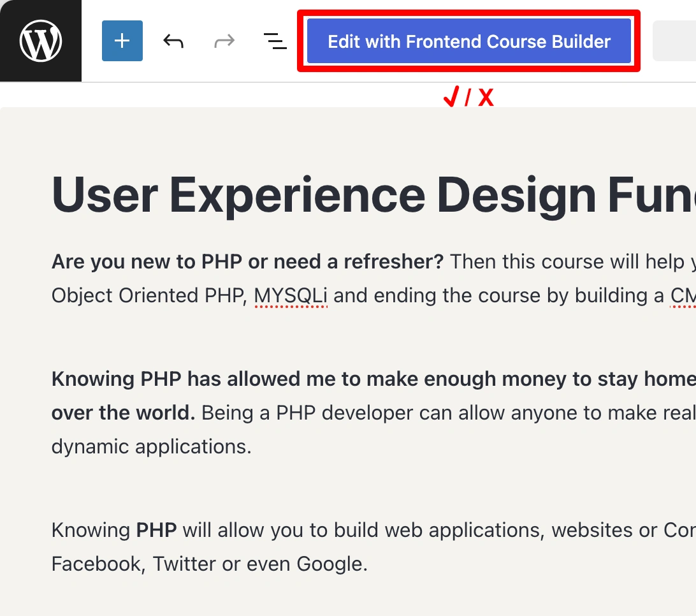Click the gray button at the toolbar's far right
The width and height of the screenshot is (696, 616).
[x=677, y=40]
